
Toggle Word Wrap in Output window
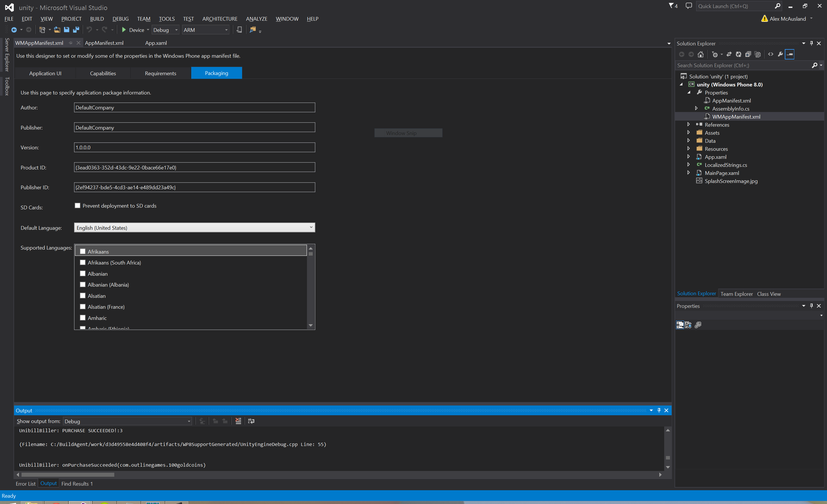pos(251,421)
